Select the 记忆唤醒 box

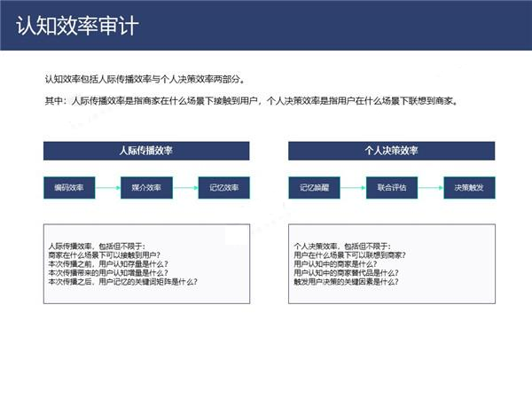[315, 188]
